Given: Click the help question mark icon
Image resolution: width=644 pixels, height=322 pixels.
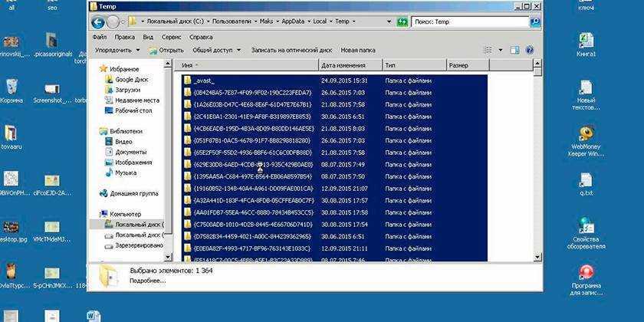Looking at the screenshot, I should pyautogui.click(x=529, y=50).
